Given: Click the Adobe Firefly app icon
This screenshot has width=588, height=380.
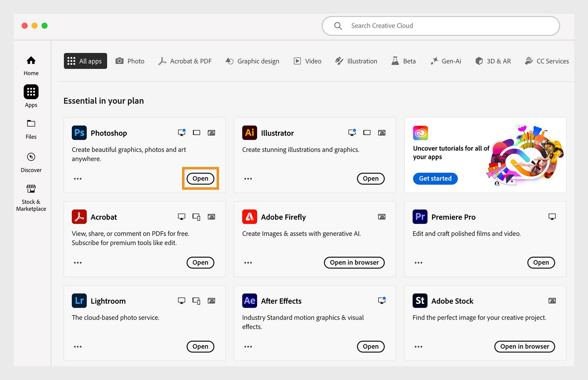Looking at the screenshot, I should 250,217.
